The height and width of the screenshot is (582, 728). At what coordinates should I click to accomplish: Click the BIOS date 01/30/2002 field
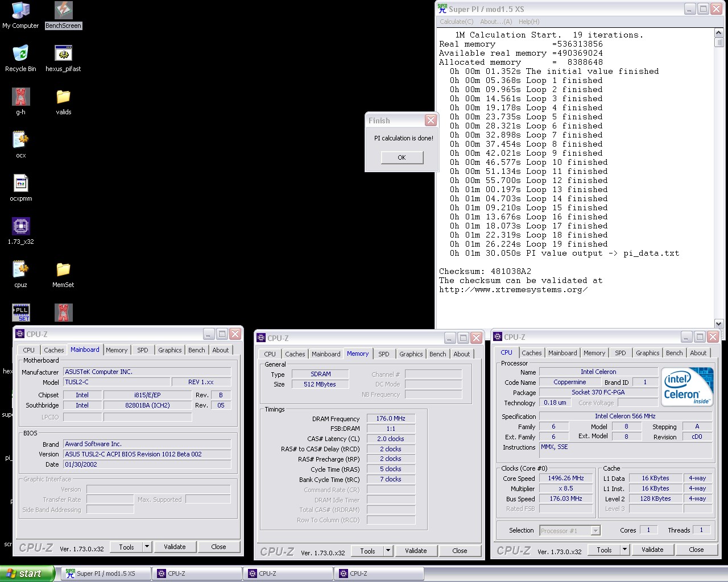tap(147, 464)
